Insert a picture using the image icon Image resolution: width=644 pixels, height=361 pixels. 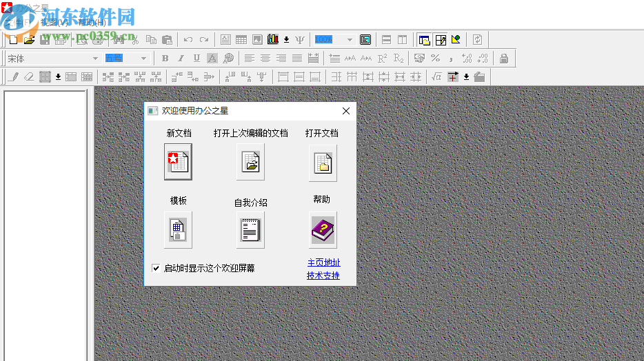257,40
